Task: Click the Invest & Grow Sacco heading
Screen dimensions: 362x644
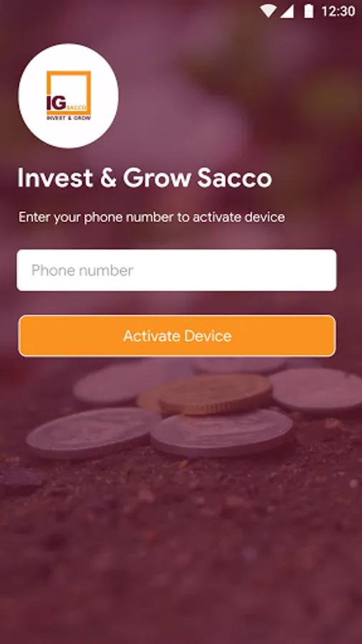Action: (x=145, y=178)
